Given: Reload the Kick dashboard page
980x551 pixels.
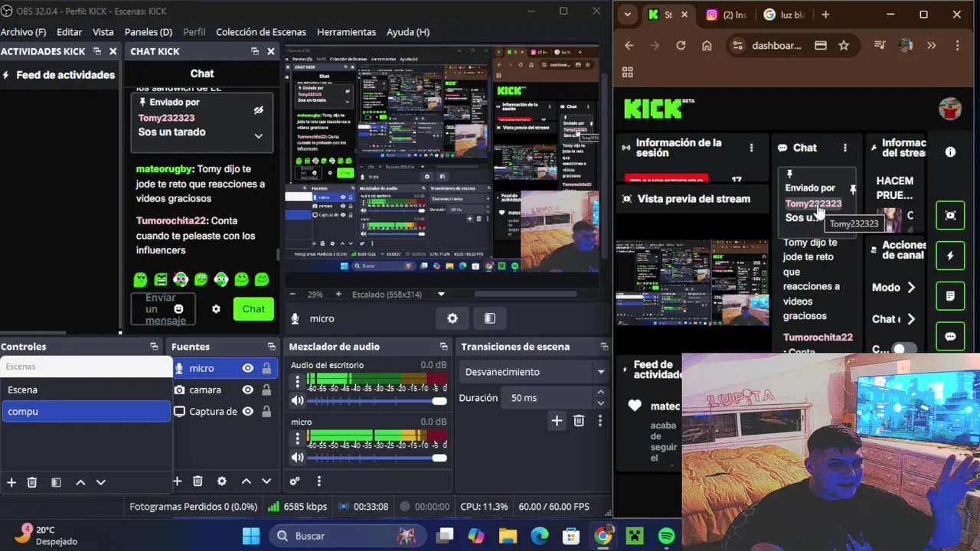Looking at the screenshot, I should click(x=681, y=46).
